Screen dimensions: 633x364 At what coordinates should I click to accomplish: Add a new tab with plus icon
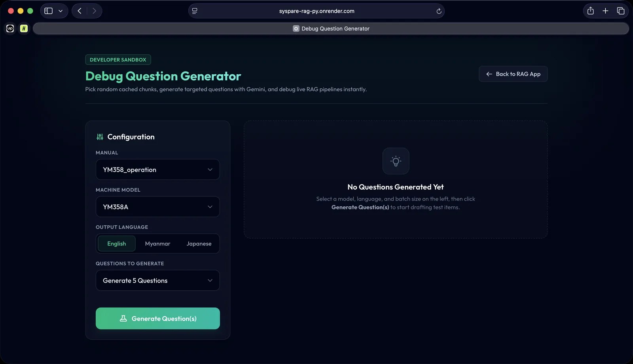click(605, 11)
